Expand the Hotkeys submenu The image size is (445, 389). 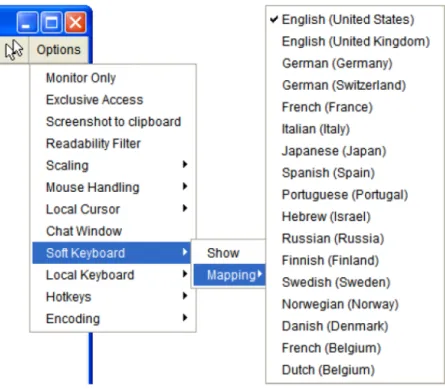point(113,297)
